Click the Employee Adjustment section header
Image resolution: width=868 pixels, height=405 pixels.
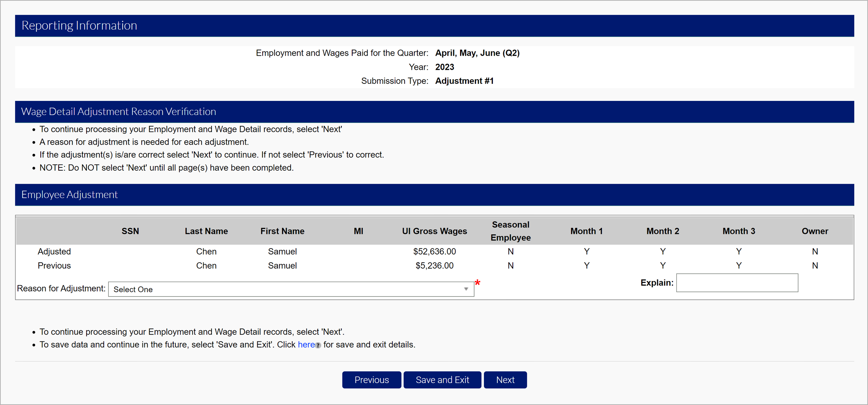[69, 195]
